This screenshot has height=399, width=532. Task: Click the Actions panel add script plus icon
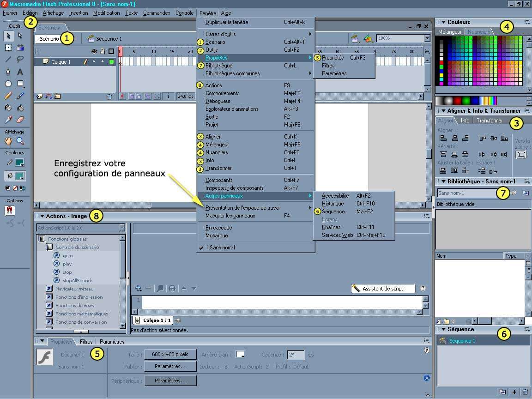138,288
